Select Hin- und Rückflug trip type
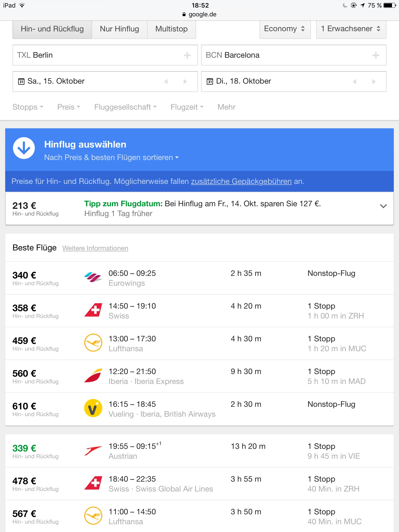The image size is (399, 532). pos(52,29)
